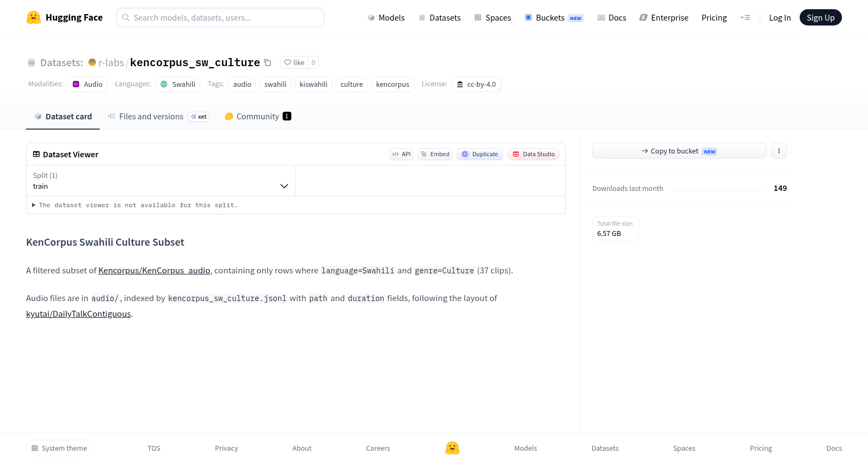Click the Datasets: breadcrumb label
The image size is (868, 467).
61,62
